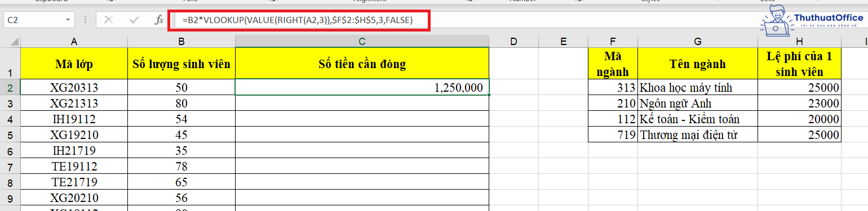
Task: Select column D header
Action: (x=514, y=41)
